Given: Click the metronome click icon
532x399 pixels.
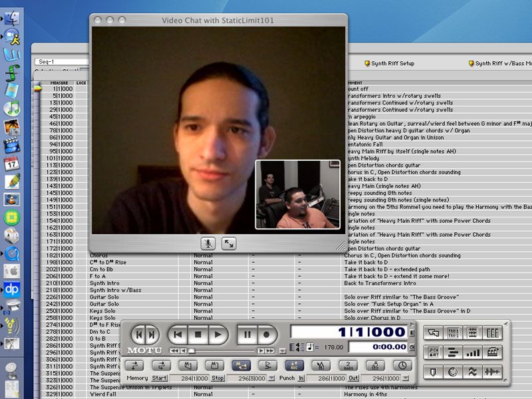Looking at the screenshot, I should click(321, 365).
